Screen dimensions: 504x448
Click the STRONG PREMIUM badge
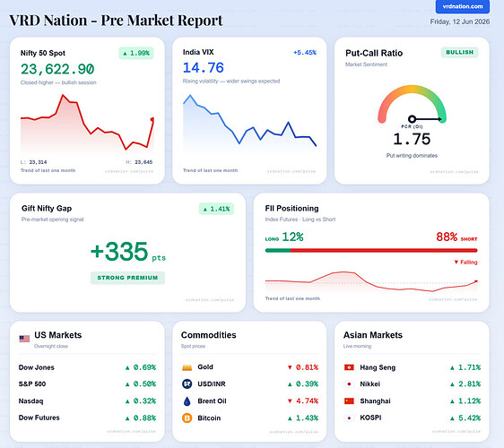[127, 278]
